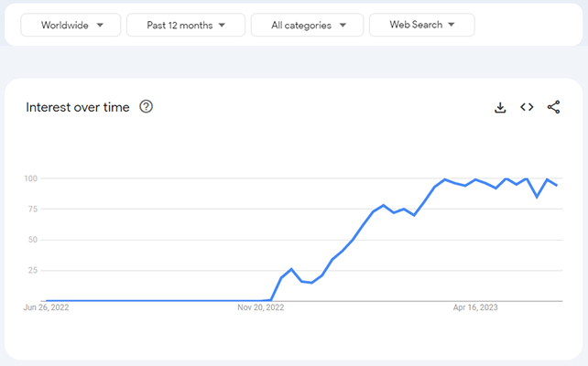Screen dimensions: 588x366
Task: Expand the Web Search type dropdown
Action: pyautogui.click(x=421, y=25)
